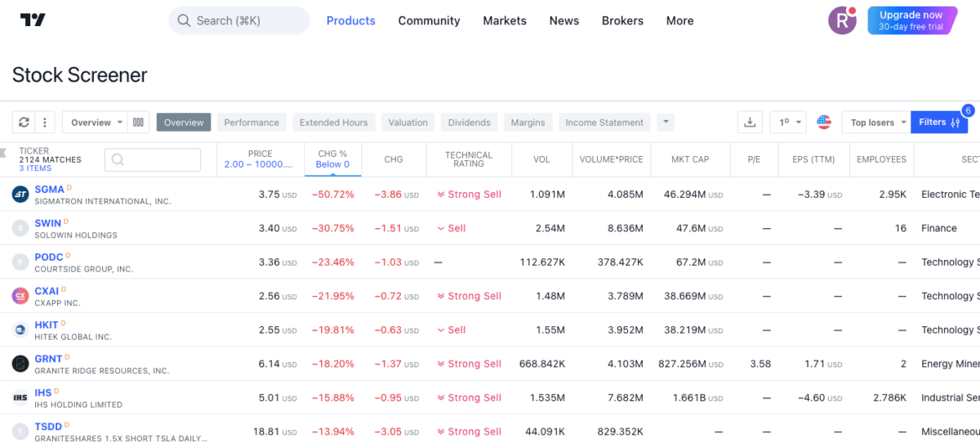Switch to the Income Statement tab

tap(604, 123)
